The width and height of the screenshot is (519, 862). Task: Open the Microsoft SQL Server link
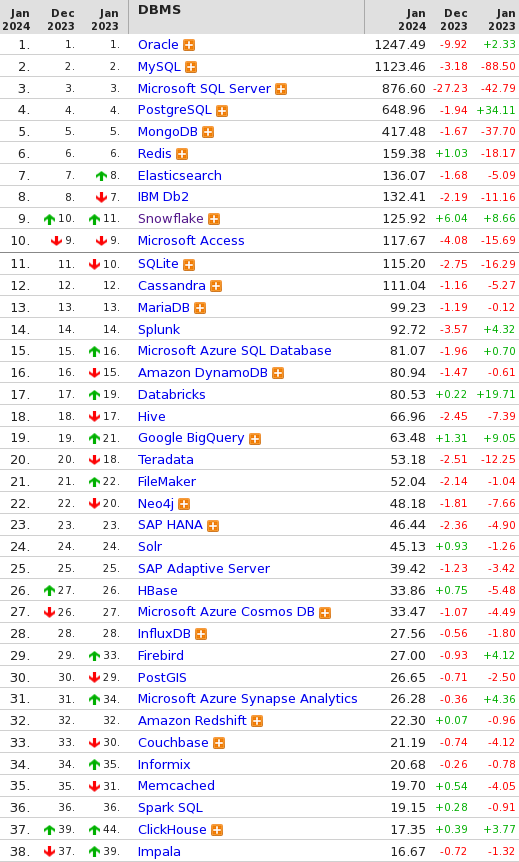204,89
